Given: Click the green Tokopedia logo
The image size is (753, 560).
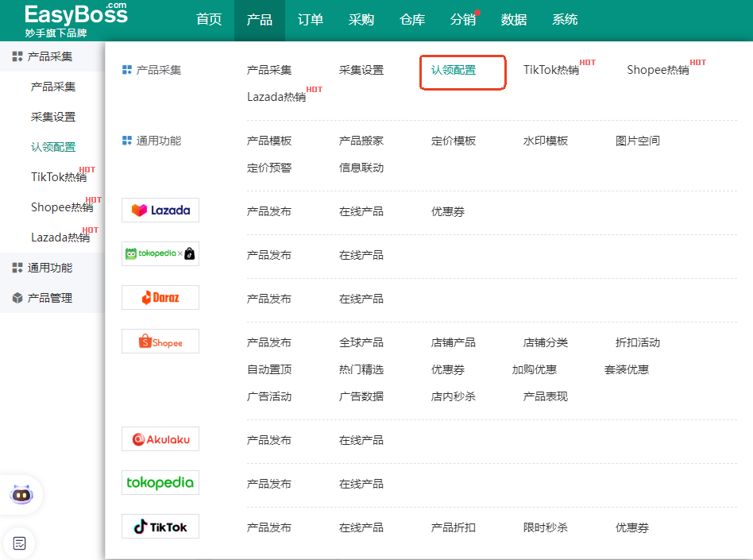Looking at the screenshot, I should pos(160,483).
